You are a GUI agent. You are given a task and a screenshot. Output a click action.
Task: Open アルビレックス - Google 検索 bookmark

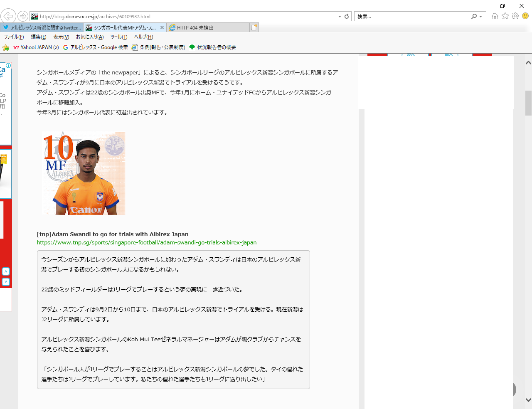click(96, 47)
